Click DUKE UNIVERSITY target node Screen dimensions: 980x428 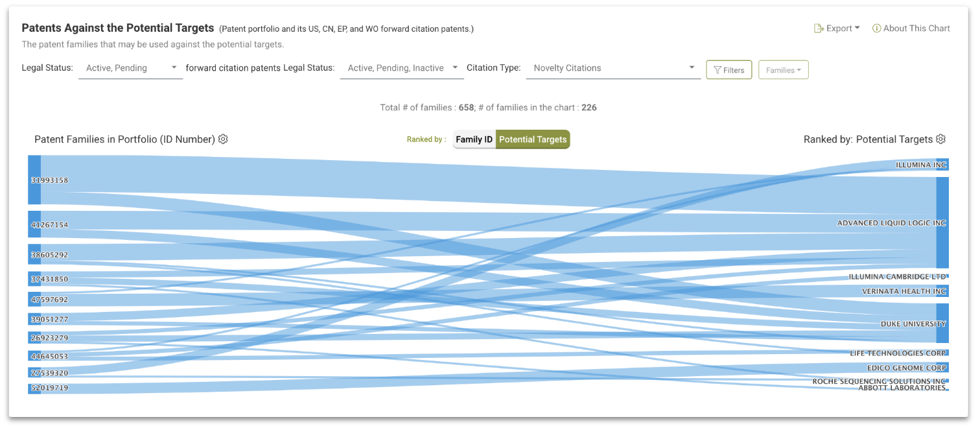pyautogui.click(x=942, y=323)
